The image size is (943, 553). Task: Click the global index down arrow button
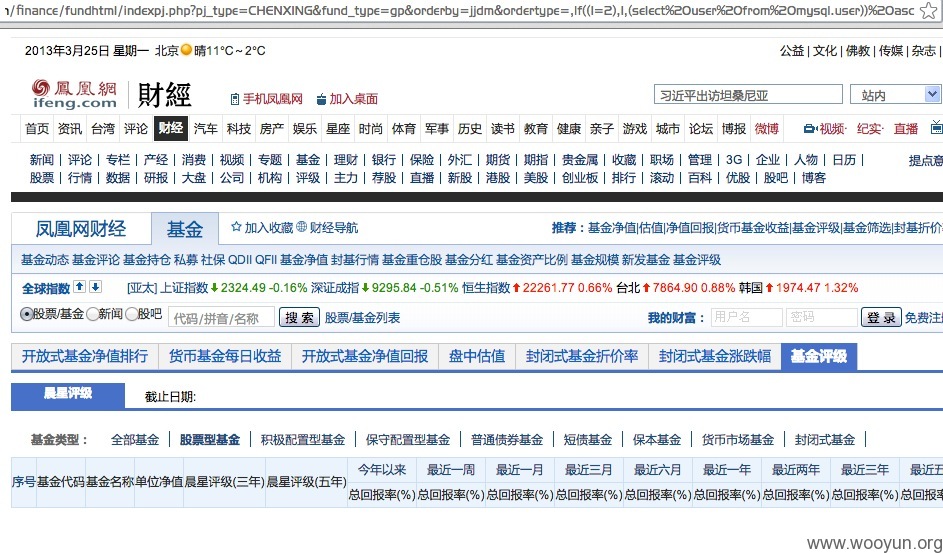click(x=95, y=287)
